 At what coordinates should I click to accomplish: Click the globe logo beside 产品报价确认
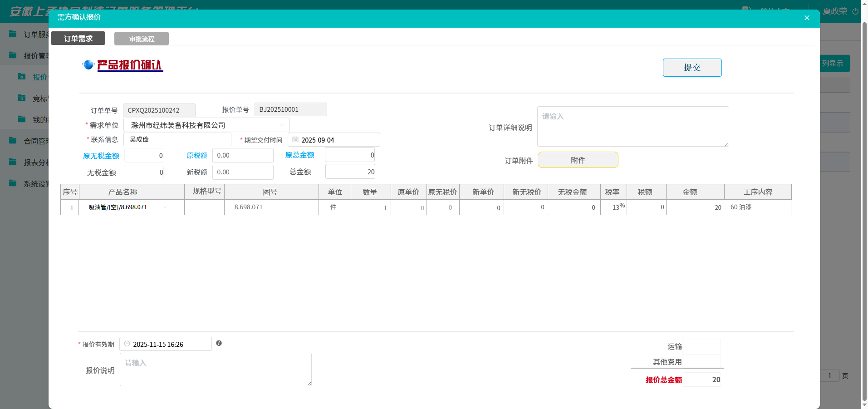pos(88,65)
